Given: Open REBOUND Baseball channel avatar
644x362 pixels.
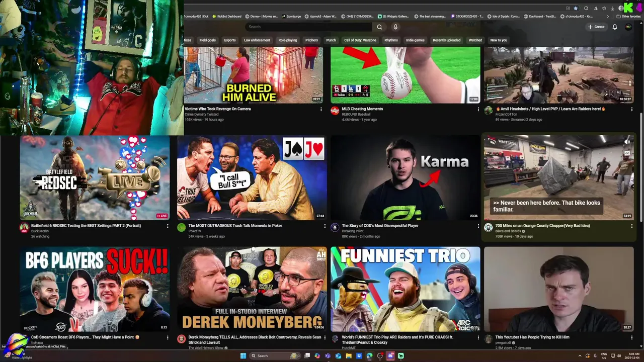Looking at the screenshot, I should point(335,111).
